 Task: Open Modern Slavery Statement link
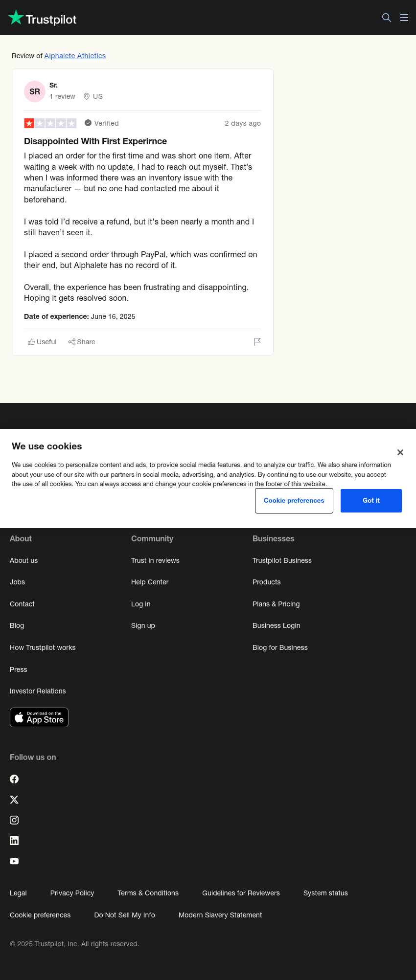coord(220,915)
